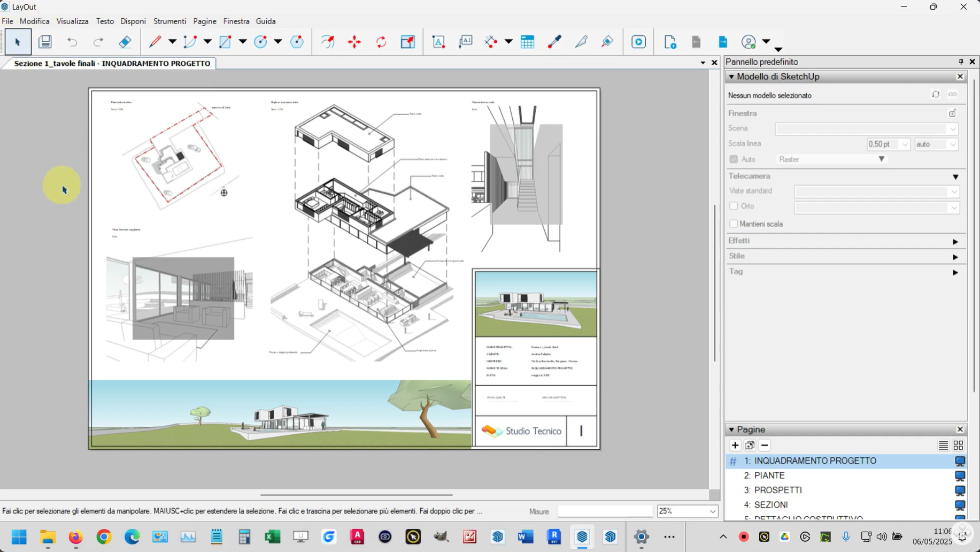
Task: Open Excel from the Windows taskbar
Action: [x=273, y=536]
